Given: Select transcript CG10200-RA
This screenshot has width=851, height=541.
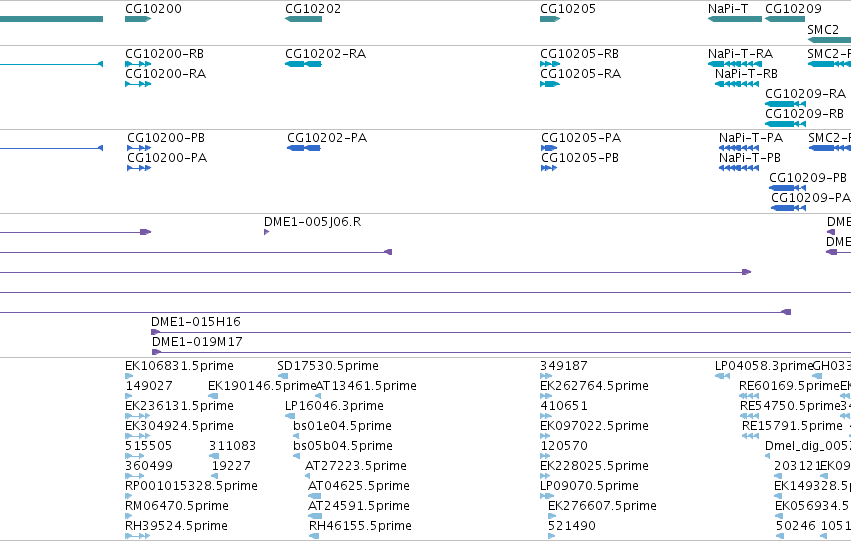Looking at the screenshot, I should click(166, 74).
